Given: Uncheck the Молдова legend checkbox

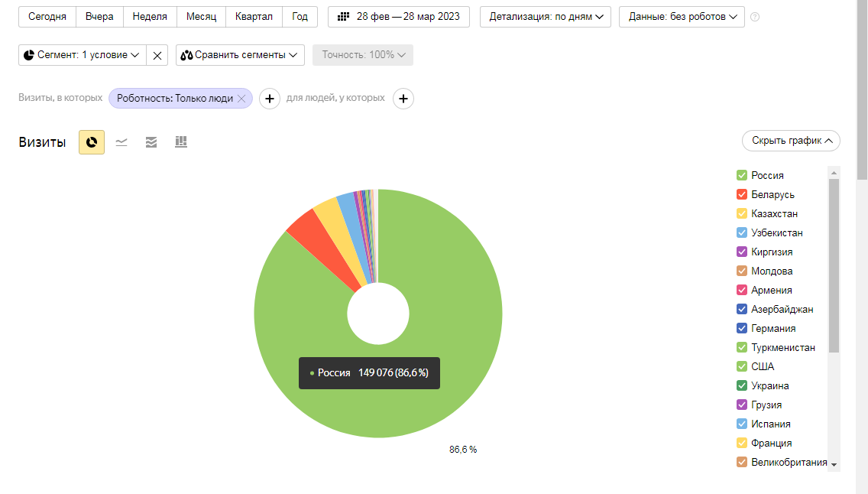Looking at the screenshot, I should [742, 271].
